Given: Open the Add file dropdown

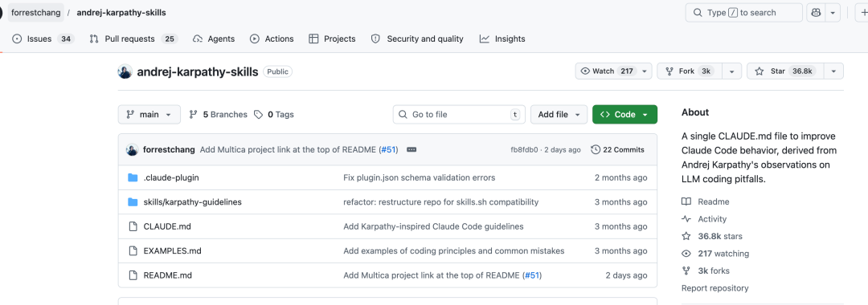Looking at the screenshot, I should 559,114.
